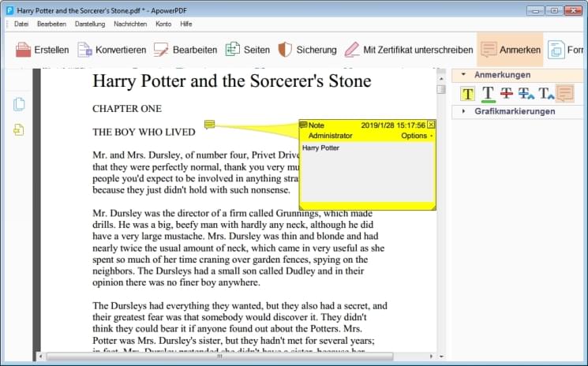The height and width of the screenshot is (366, 588).
Task: Expand the Grafikmarkierungen section
Action: [463, 111]
